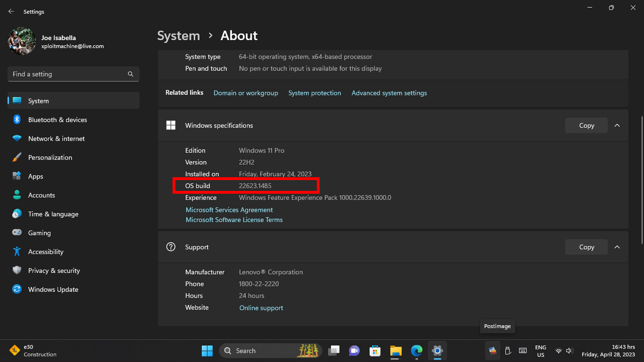This screenshot has height=362, width=644.
Task: Launch Microsoft Store from the taskbar
Action: pyautogui.click(x=375, y=351)
